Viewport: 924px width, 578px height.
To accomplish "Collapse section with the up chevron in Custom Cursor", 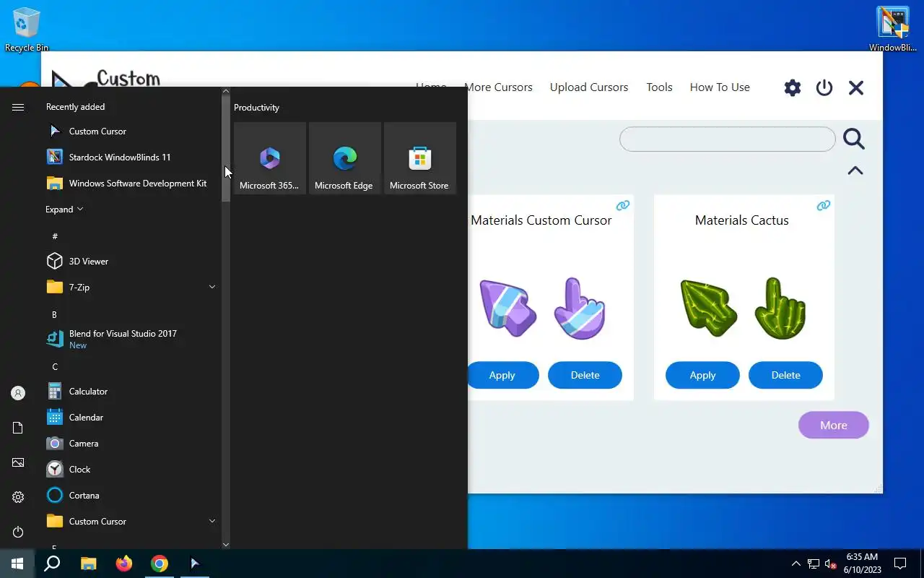I will tap(855, 171).
